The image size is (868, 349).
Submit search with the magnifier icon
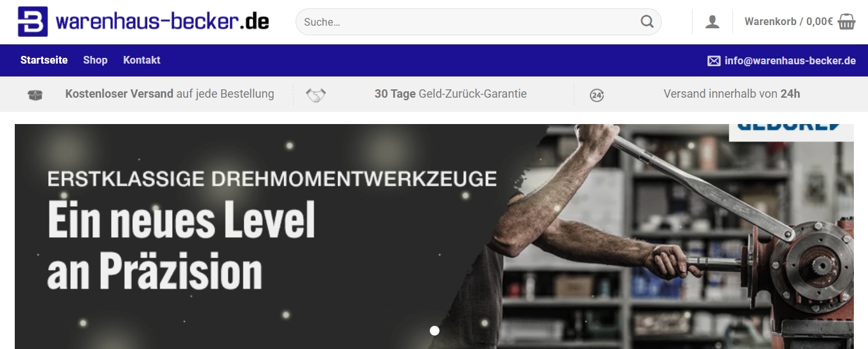647,22
